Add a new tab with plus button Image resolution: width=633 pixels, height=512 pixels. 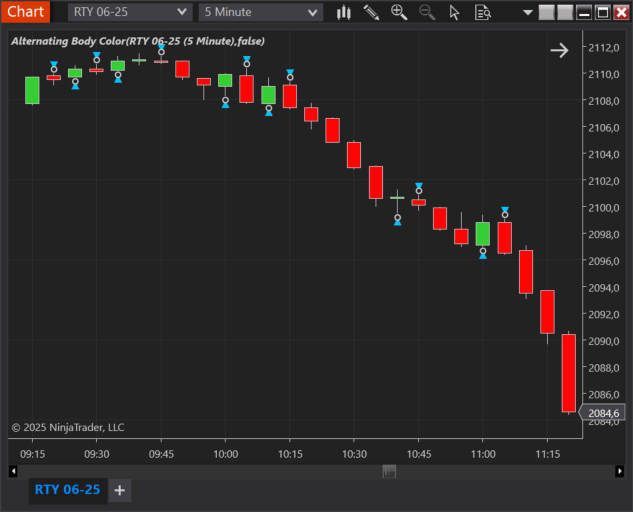tap(119, 490)
